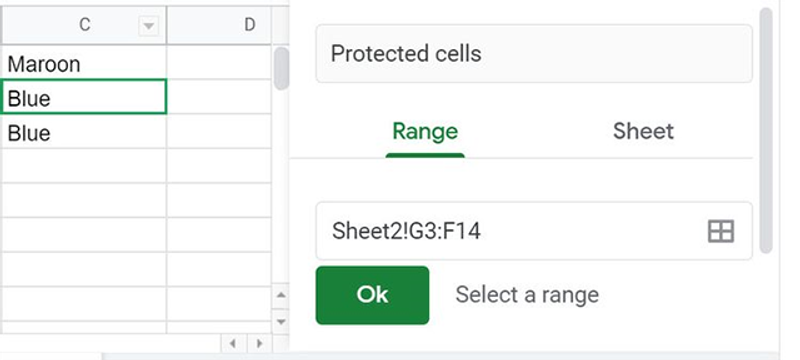Click the column C header
Image resolution: width=800 pixels, height=360 pixels.
pos(83,25)
